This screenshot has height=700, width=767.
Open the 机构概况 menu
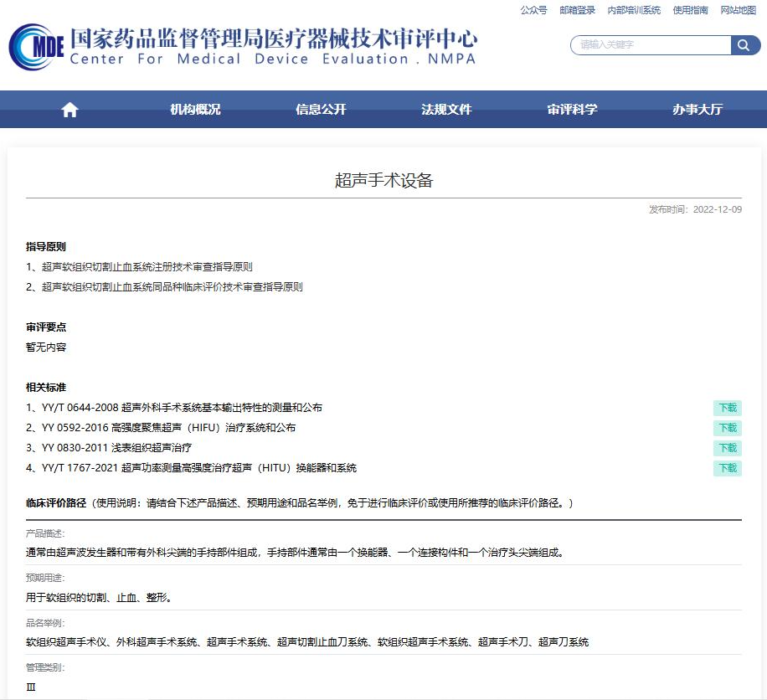coord(195,110)
